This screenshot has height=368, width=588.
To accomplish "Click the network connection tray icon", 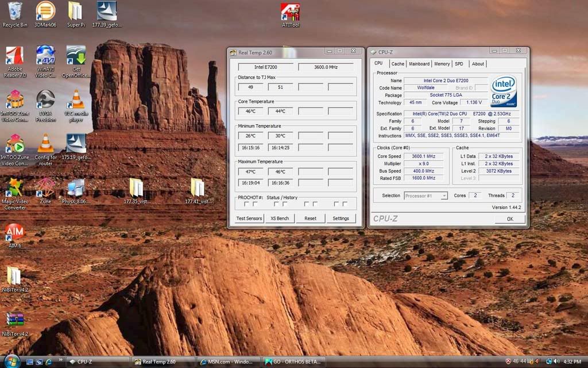I will (x=548, y=362).
